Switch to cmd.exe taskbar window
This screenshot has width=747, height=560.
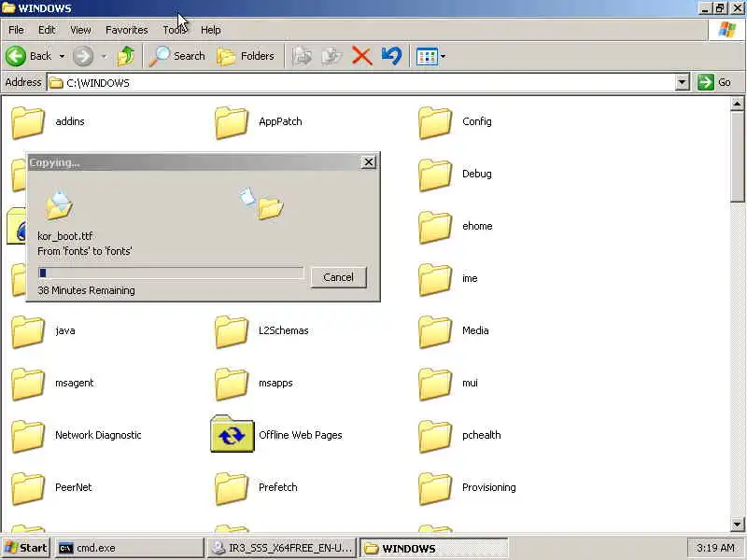click(129, 548)
